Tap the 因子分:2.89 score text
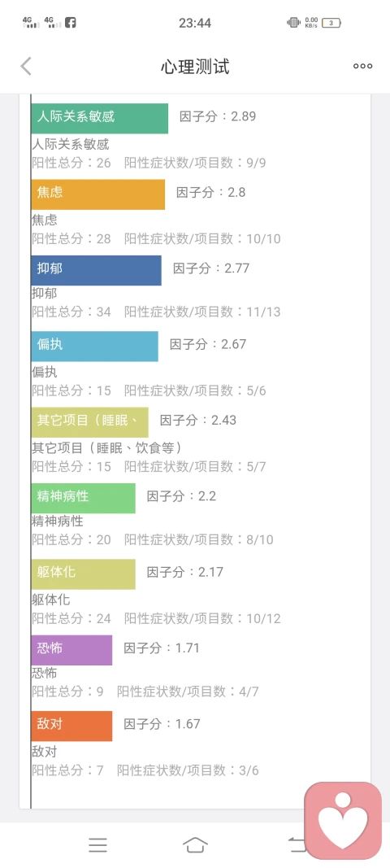The width and height of the screenshot is (390, 868). [218, 117]
